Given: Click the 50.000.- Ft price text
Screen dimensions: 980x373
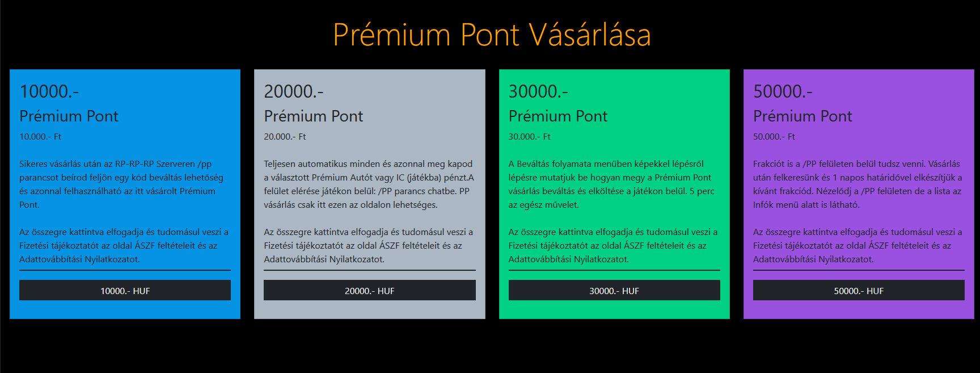Looking at the screenshot, I should tap(774, 137).
